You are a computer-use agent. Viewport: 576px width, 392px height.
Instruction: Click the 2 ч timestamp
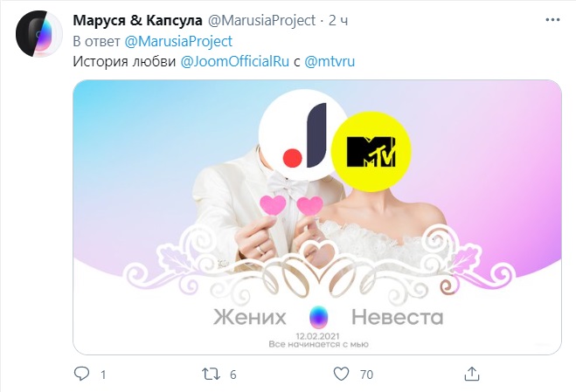[x=338, y=21]
